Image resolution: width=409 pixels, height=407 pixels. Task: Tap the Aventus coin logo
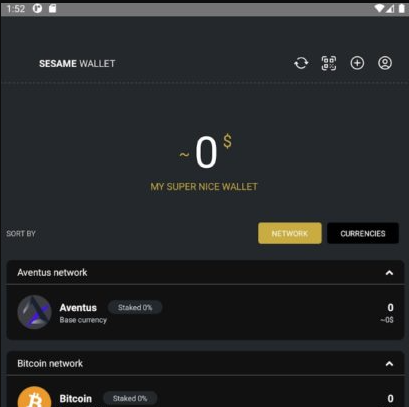[34, 312]
